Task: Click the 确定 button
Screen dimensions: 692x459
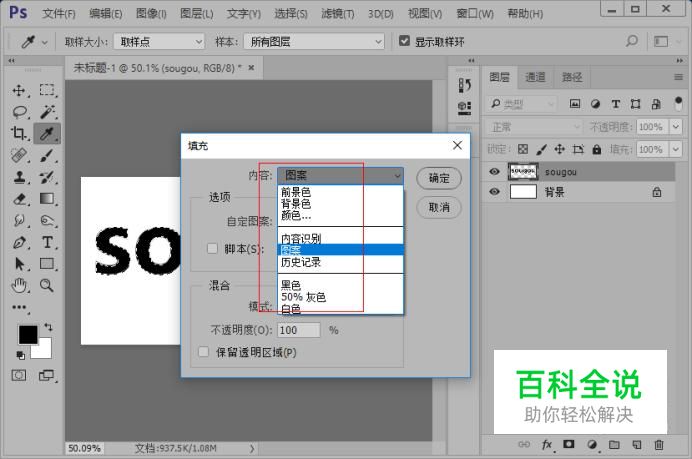Action: [x=439, y=178]
